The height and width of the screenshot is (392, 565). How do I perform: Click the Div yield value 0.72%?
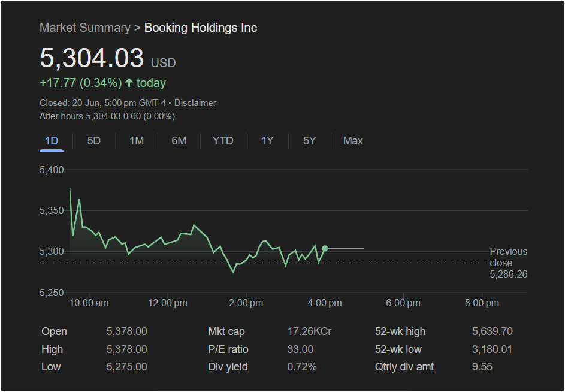click(x=302, y=367)
